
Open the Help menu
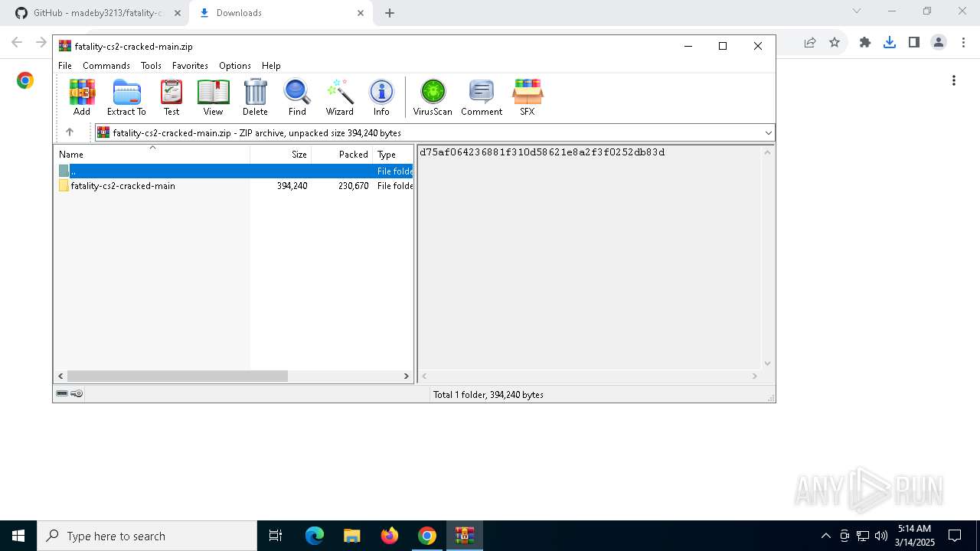point(271,66)
